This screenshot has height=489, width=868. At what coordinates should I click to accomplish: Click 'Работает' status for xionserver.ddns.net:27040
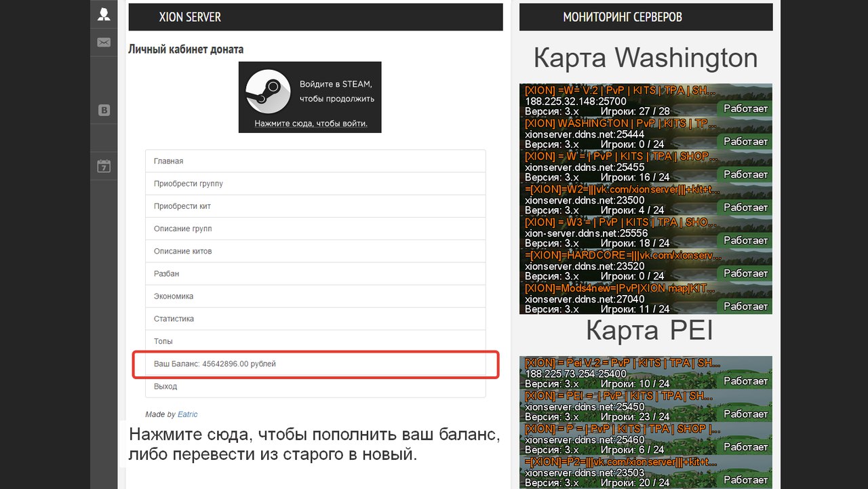click(x=745, y=306)
